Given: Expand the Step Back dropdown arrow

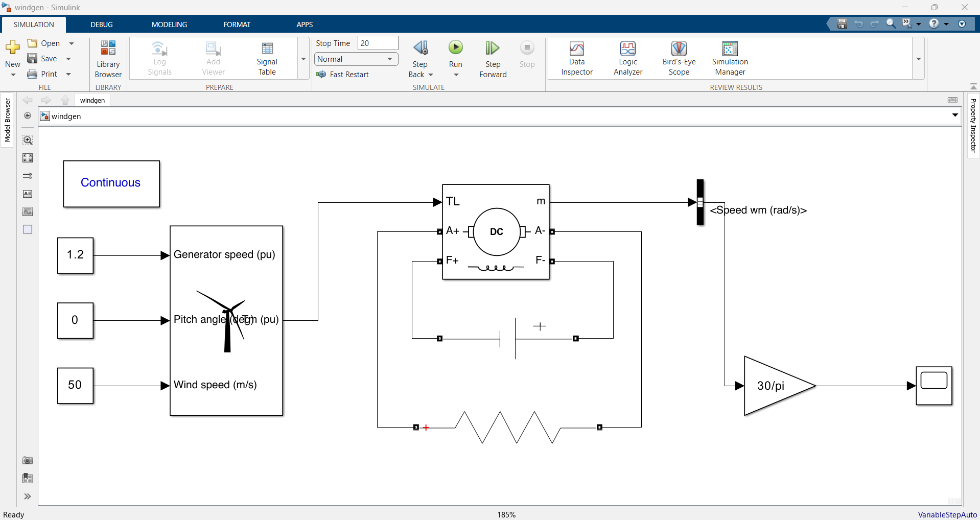Looking at the screenshot, I should 431,75.
